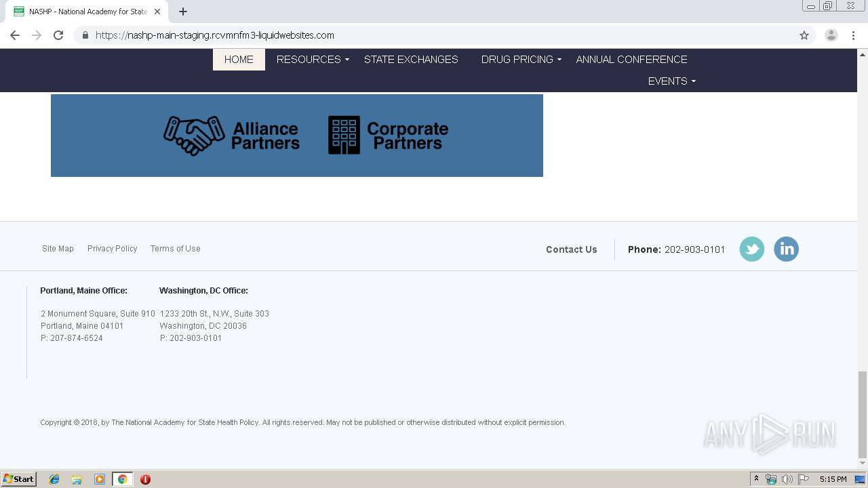Show hidden system tray icons

757,479
